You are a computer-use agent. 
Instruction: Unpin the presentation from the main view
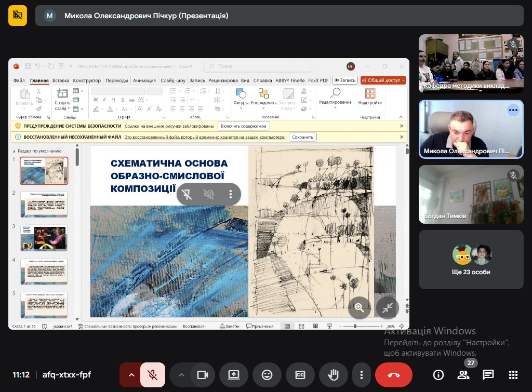187,194
